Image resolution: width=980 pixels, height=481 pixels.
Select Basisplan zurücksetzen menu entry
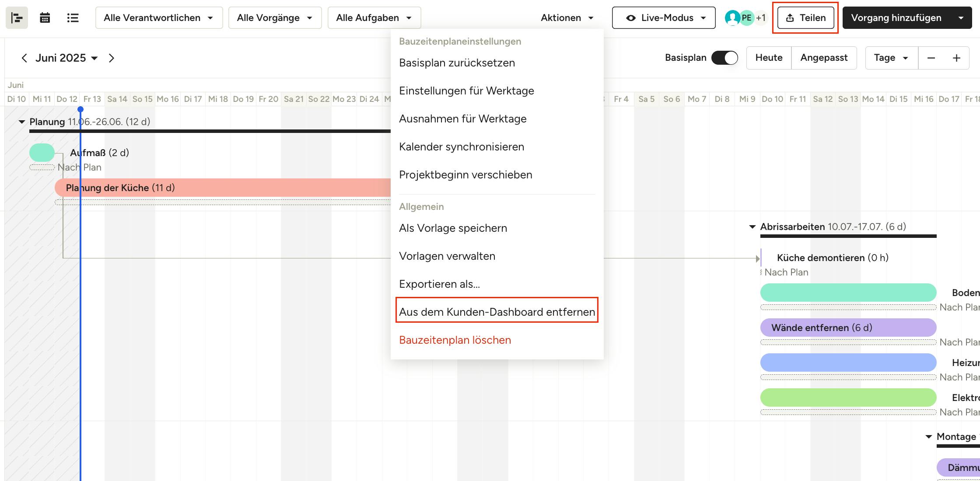[457, 63]
